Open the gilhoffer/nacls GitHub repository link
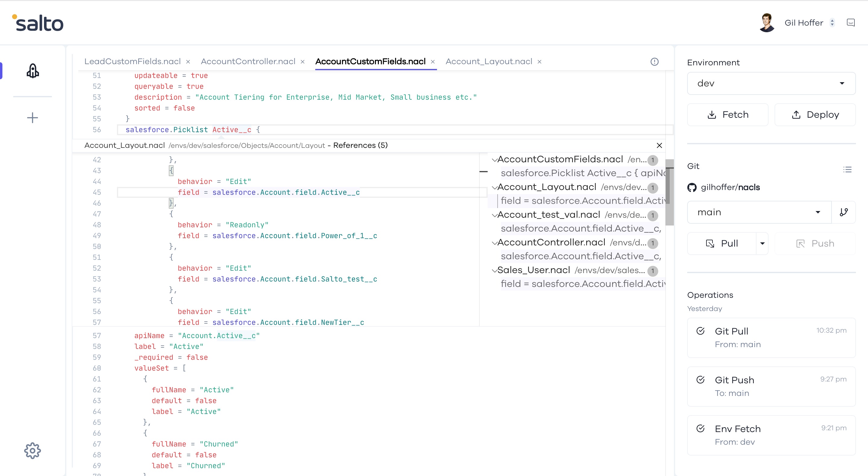This screenshot has height=476, width=868. 730,187
